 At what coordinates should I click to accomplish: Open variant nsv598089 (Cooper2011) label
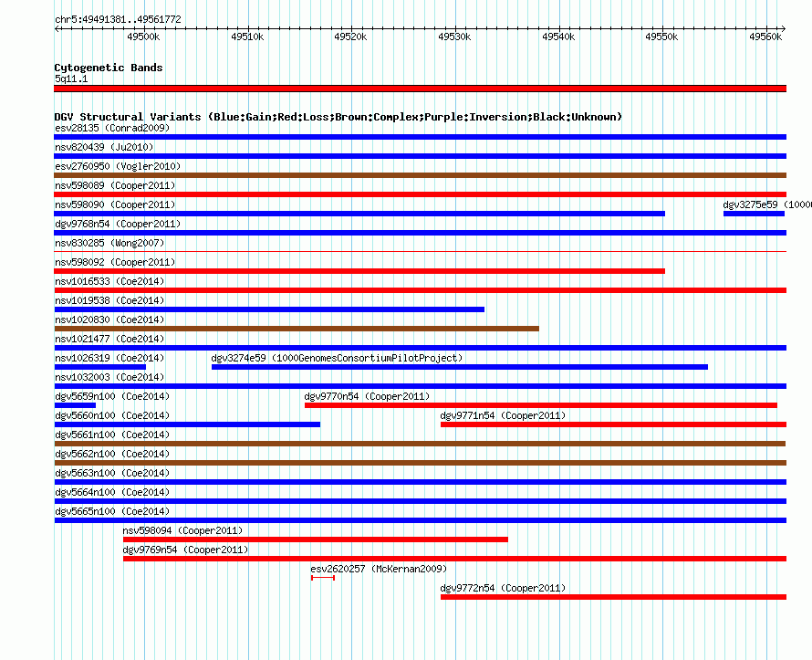(115, 185)
